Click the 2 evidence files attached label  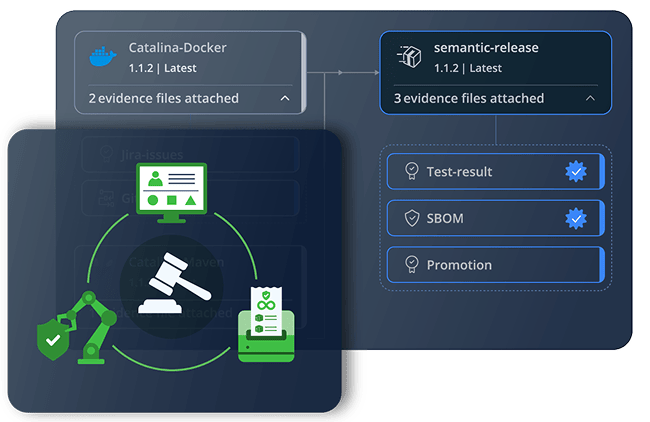point(164,98)
